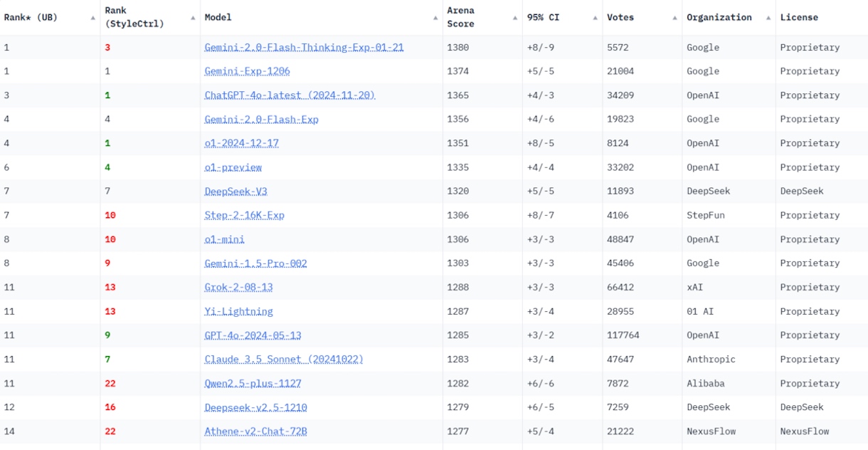Click the 95% CI column header
Image resolution: width=868 pixels, height=450 pixels.
(543, 18)
